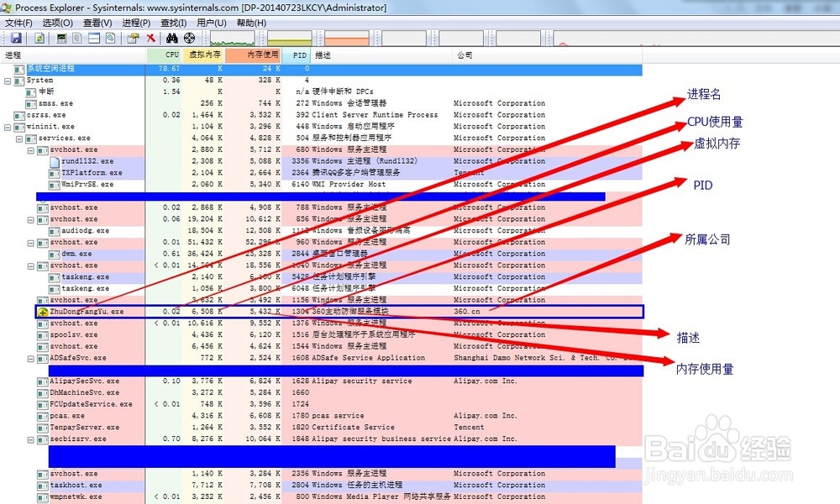
Task: Open the 选项(O) menu
Action: [x=58, y=23]
